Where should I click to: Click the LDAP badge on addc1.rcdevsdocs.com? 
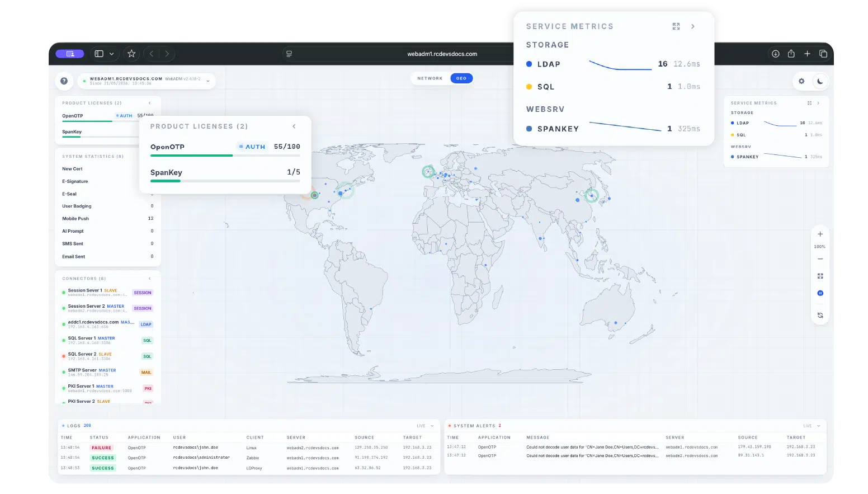click(146, 324)
